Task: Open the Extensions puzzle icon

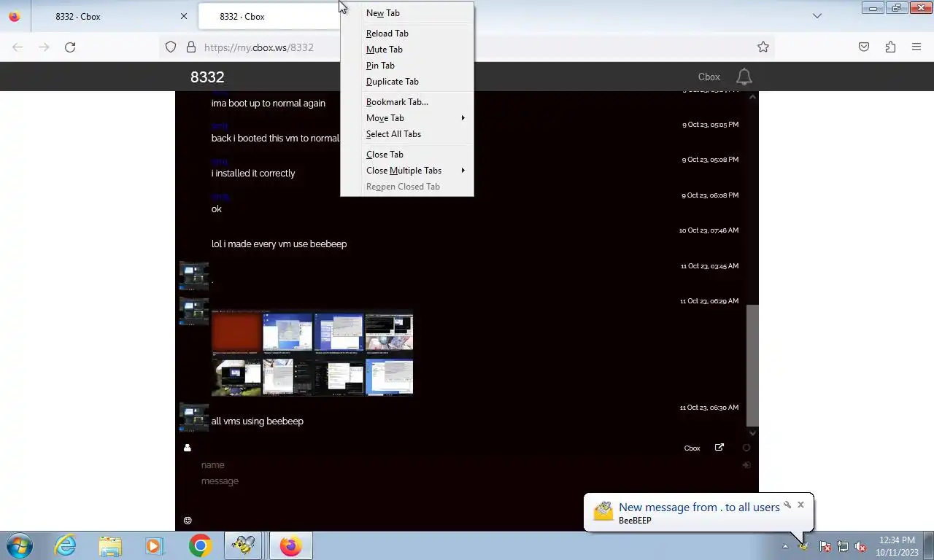Action: coord(890,47)
